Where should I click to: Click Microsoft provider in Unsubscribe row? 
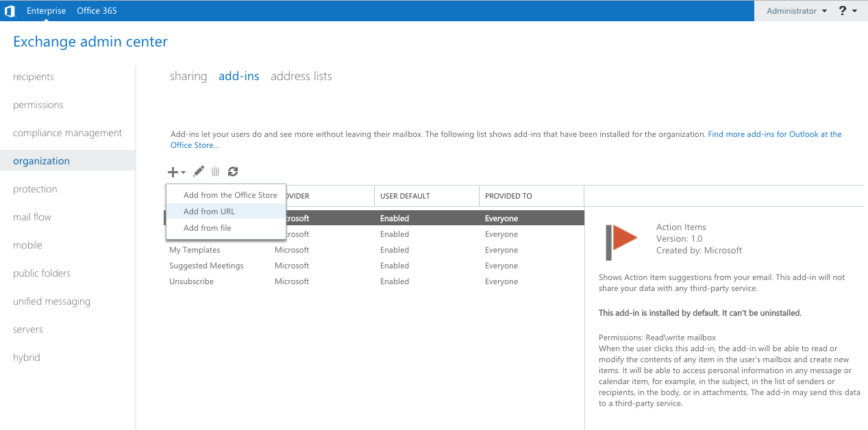click(292, 281)
